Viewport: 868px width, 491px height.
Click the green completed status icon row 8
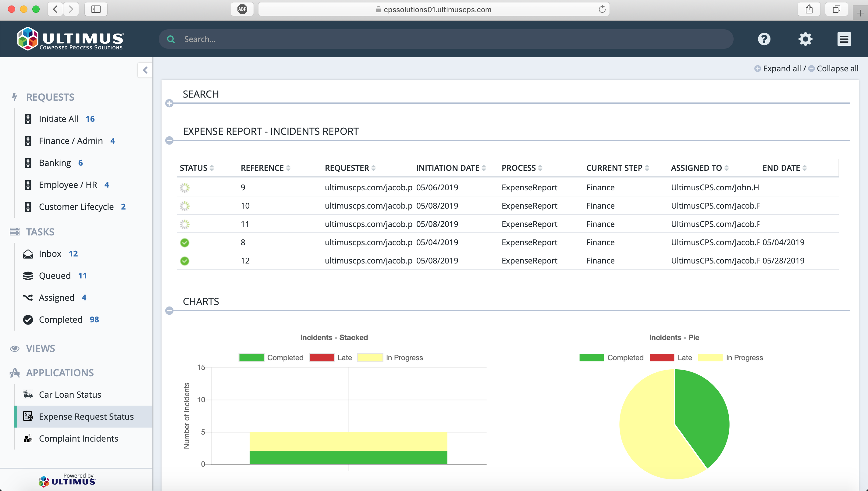point(185,242)
